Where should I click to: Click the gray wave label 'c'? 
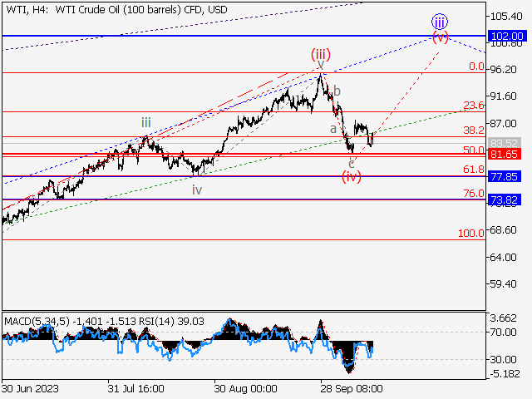click(352, 164)
